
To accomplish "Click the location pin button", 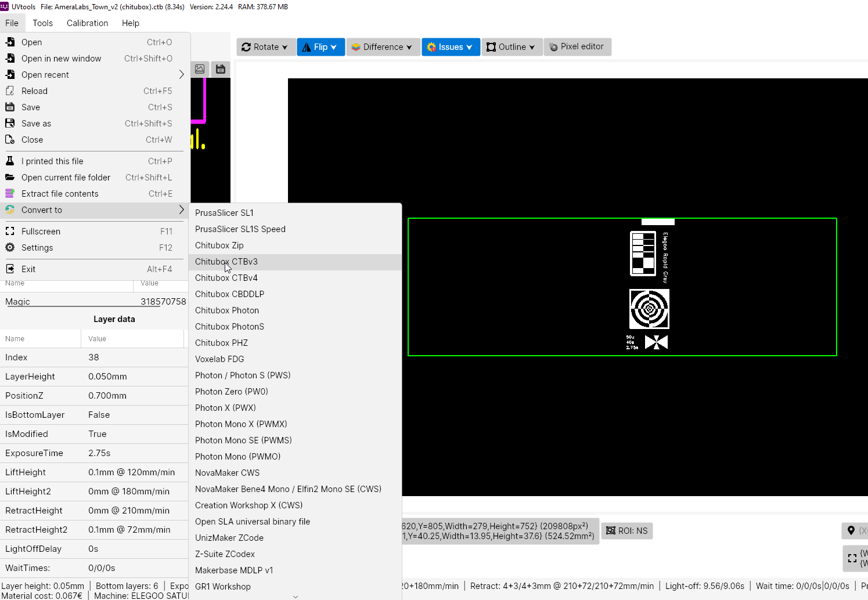I will coord(852,530).
